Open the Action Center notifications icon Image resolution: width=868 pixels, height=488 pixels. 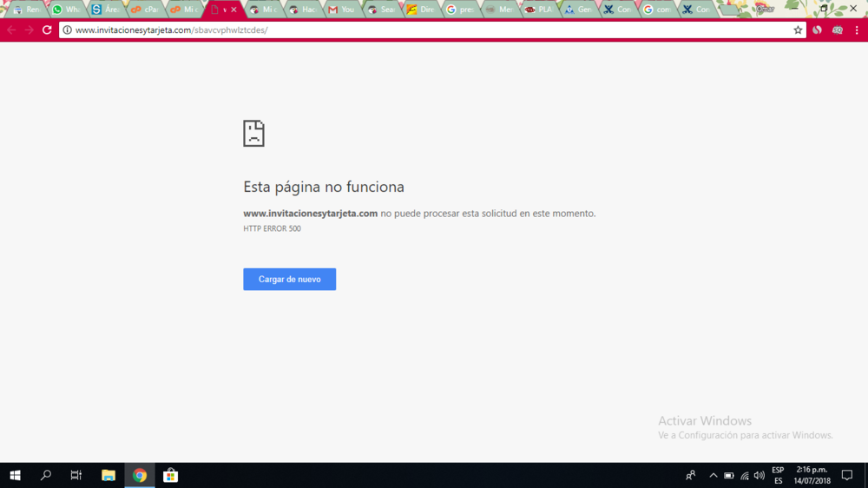847,475
